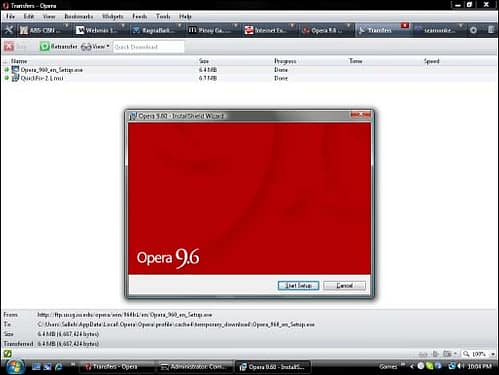The height and width of the screenshot is (375, 499).
Task: Click the installer title bar icon
Action: 133,116
